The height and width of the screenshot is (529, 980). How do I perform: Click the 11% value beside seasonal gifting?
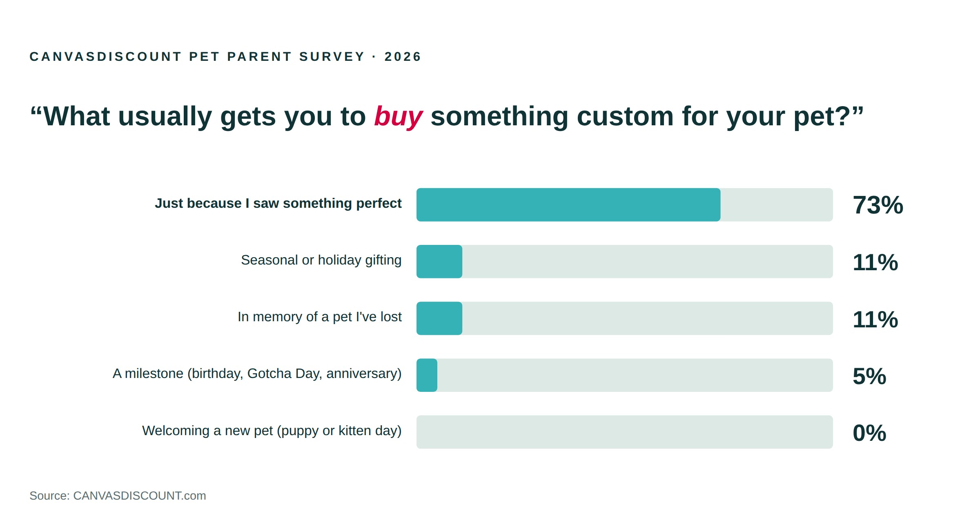tap(875, 262)
